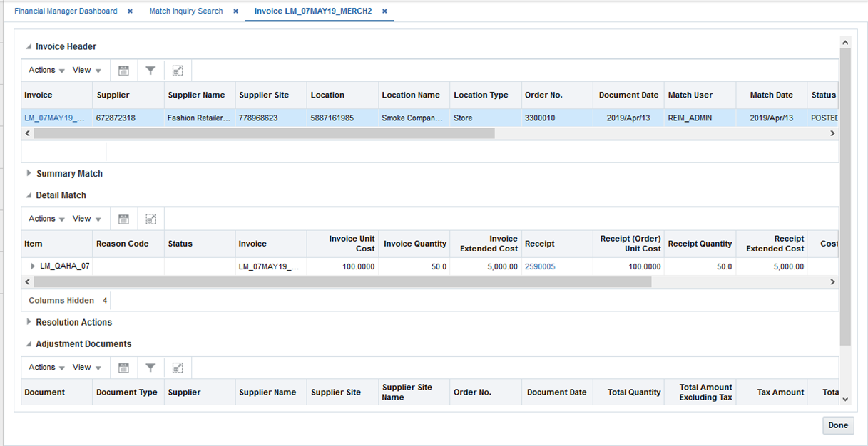Open the Actions menu in Invoice Header
868x446 pixels.
tap(44, 70)
